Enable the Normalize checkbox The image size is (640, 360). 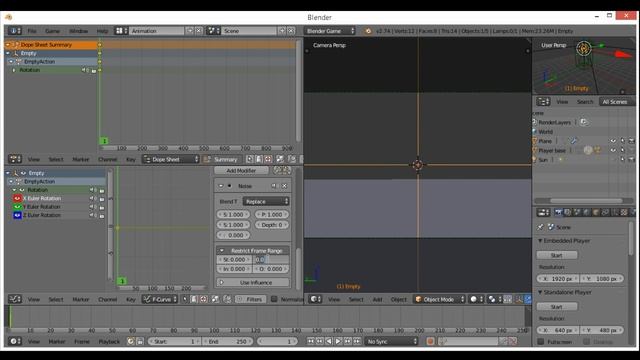click(274, 299)
